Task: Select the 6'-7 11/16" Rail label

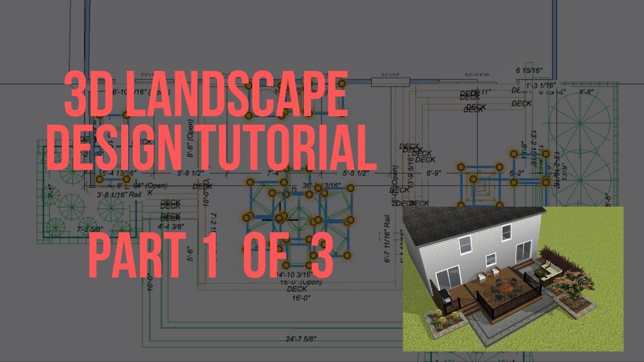Action: click(387, 239)
